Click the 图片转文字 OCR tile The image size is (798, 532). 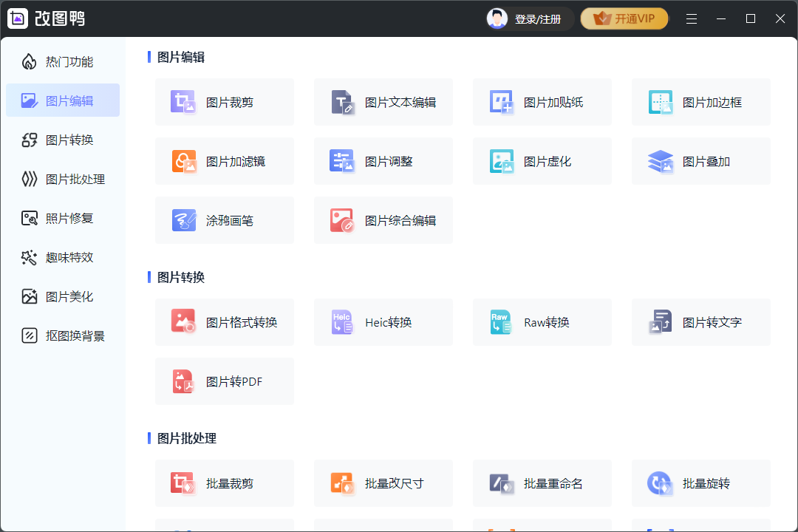pos(700,322)
